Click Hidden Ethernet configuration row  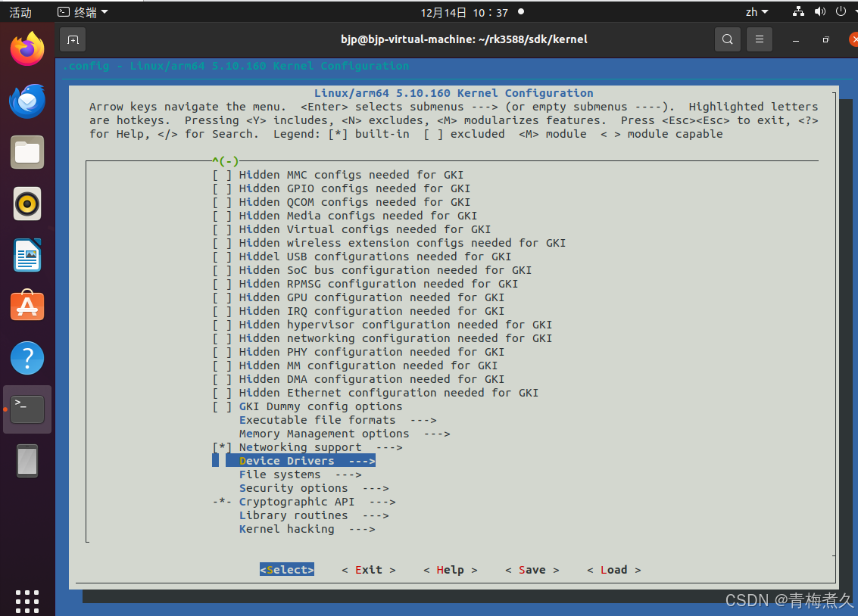[x=376, y=394]
